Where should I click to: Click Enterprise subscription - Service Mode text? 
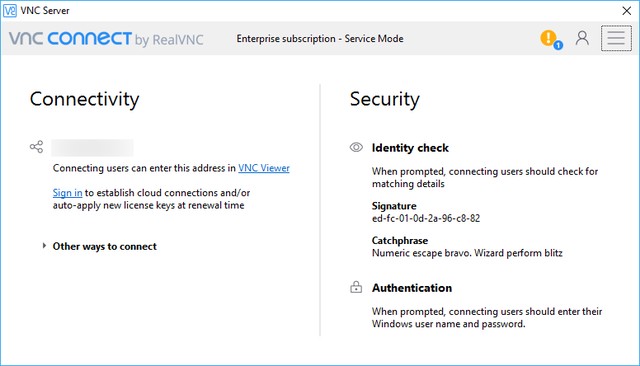tap(320, 39)
